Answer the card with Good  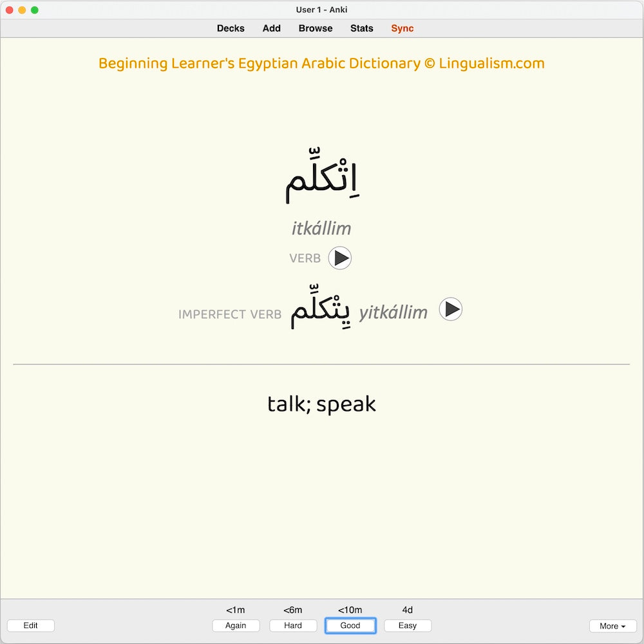350,625
